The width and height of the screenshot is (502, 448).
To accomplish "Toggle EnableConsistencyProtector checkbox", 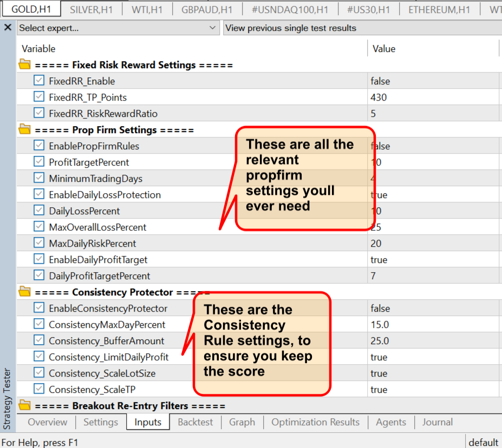I will click(39, 308).
